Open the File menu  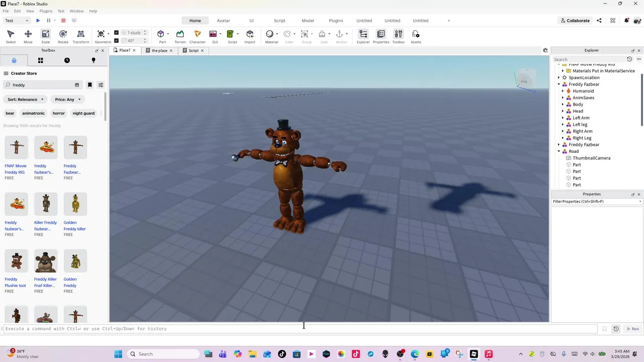(x=6, y=11)
